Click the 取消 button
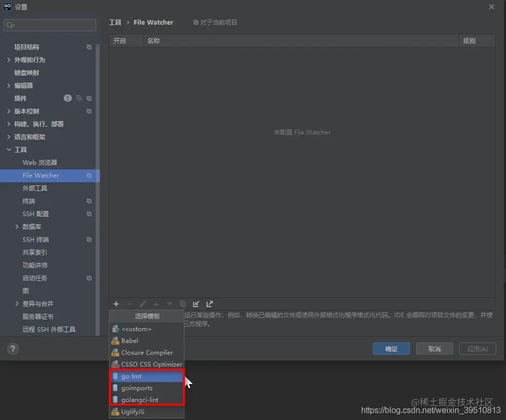Viewport: 506px width, 420px height. 435,349
